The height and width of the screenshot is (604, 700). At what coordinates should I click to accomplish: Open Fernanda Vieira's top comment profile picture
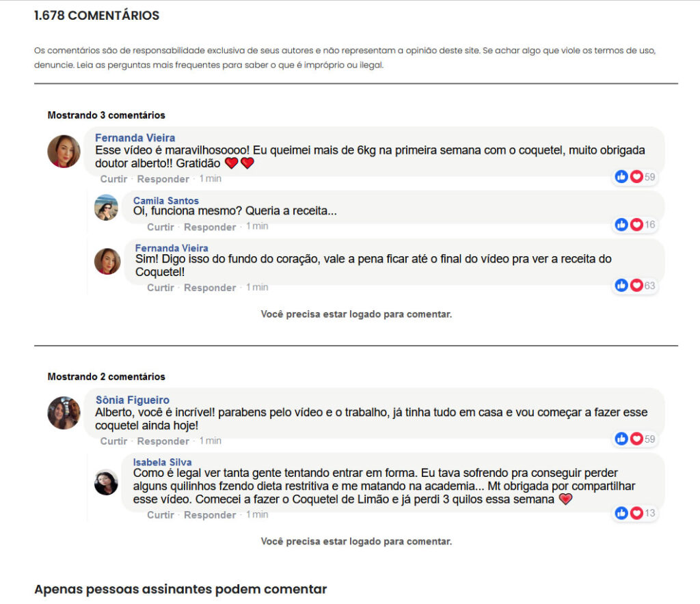pos(64,151)
